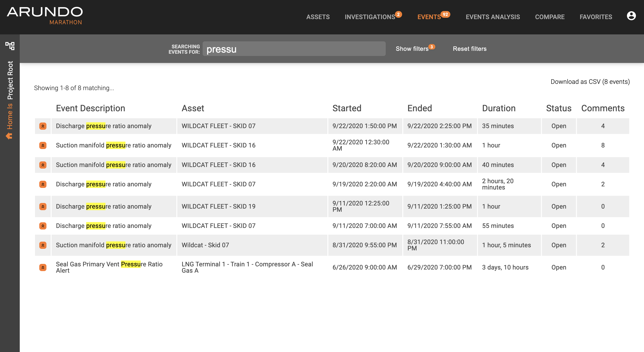Switch to EVENTS ANALYSIS tab

[x=493, y=17]
